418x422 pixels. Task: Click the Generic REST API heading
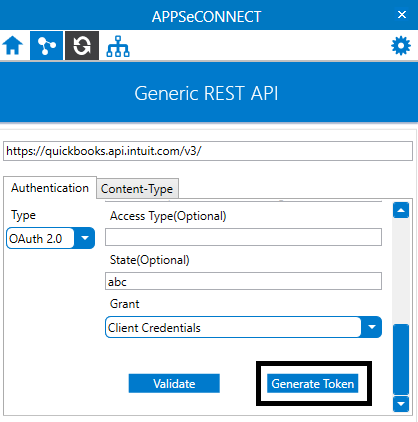pos(206,93)
